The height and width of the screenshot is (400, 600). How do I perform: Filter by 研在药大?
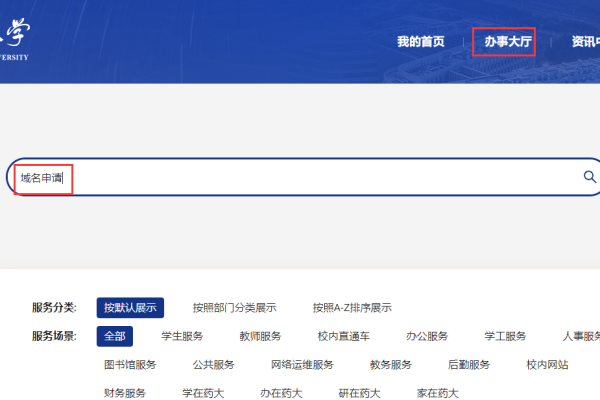pos(359,393)
